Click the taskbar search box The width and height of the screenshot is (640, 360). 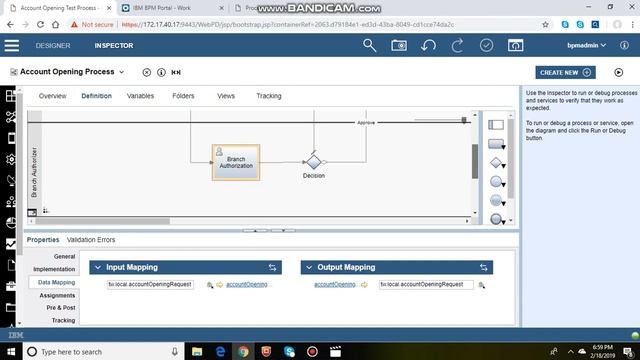102,351
